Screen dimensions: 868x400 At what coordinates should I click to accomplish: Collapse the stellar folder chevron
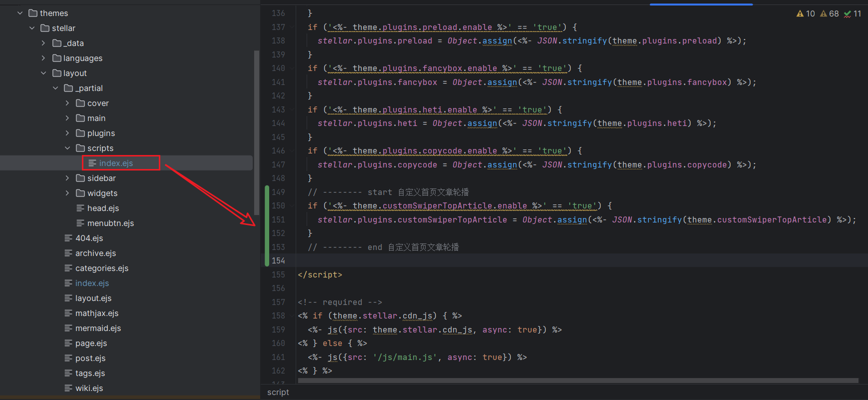pyautogui.click(x=32, y=28)
